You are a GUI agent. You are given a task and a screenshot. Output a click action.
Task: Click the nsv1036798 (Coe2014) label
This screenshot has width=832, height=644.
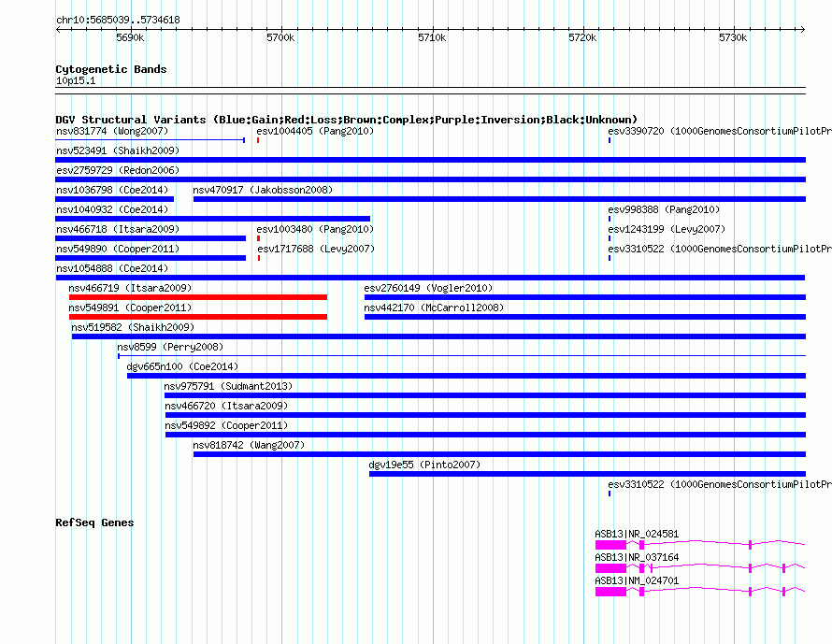click(112, 190)
